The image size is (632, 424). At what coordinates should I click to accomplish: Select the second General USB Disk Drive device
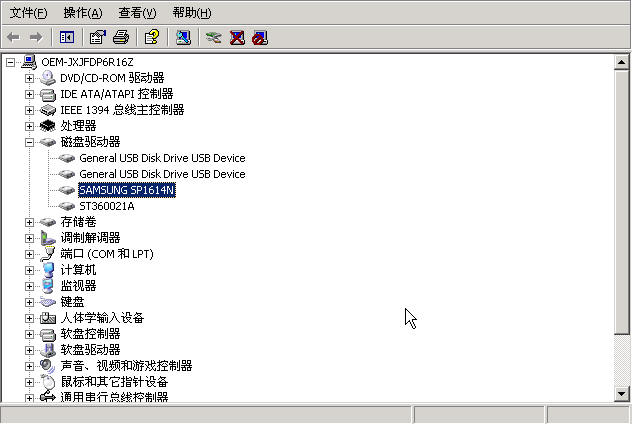pos(162,174)
